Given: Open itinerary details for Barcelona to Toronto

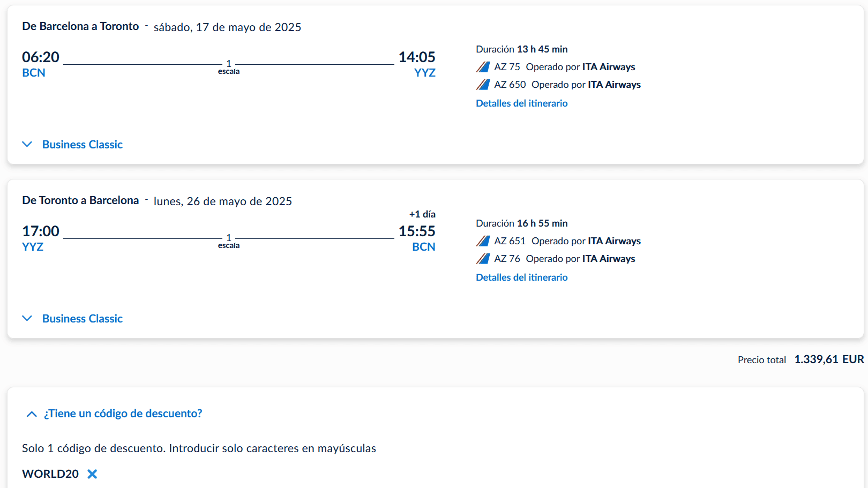Looking at the screenshot, I should pos(521,103).
